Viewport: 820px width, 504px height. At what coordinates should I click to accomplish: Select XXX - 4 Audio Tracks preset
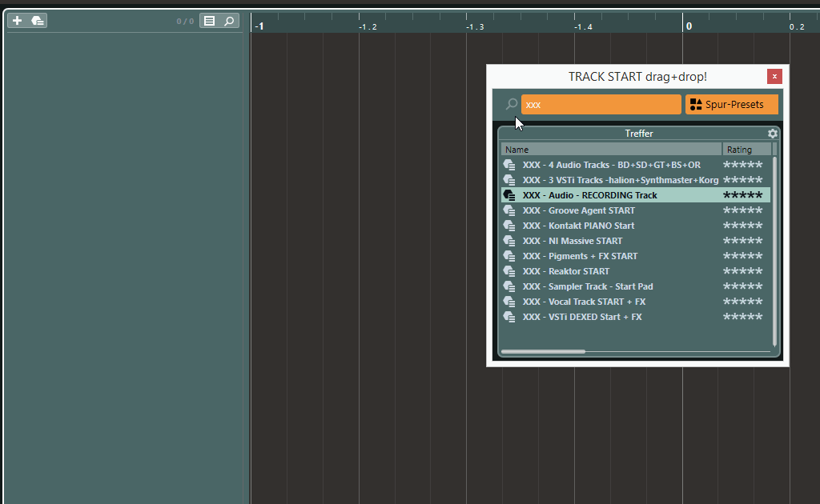pyautogui.click(x=611, y=165)
